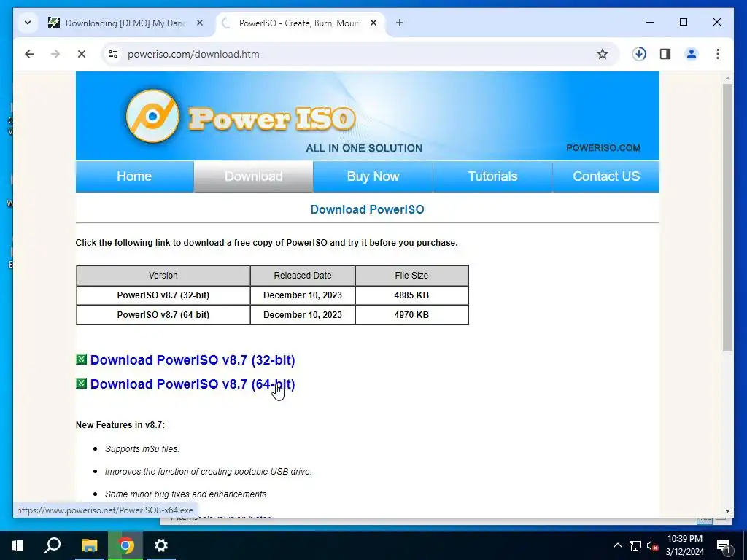Screen dimensions: 747x560
Task: Open the Buy Now navigation item
Action: (373, 176)
